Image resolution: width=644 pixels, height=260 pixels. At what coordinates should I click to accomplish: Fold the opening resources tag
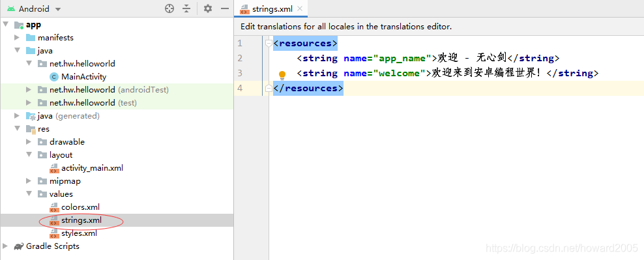tap(269, 43)
